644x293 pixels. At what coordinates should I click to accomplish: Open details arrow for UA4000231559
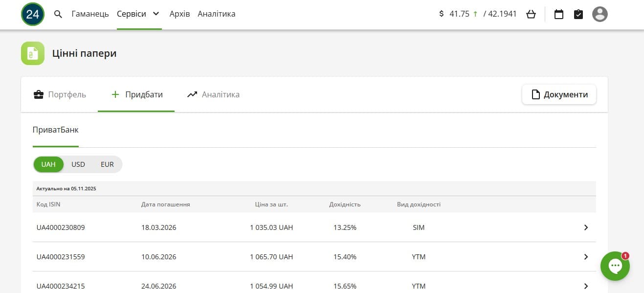click(x=586, y=257)
